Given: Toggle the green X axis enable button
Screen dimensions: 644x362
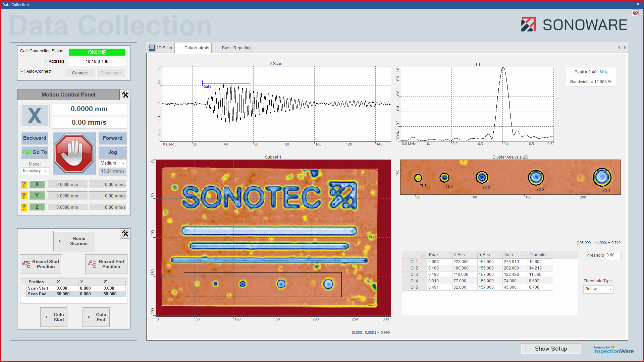Looking at the screenshot, I should coord(37,184).
